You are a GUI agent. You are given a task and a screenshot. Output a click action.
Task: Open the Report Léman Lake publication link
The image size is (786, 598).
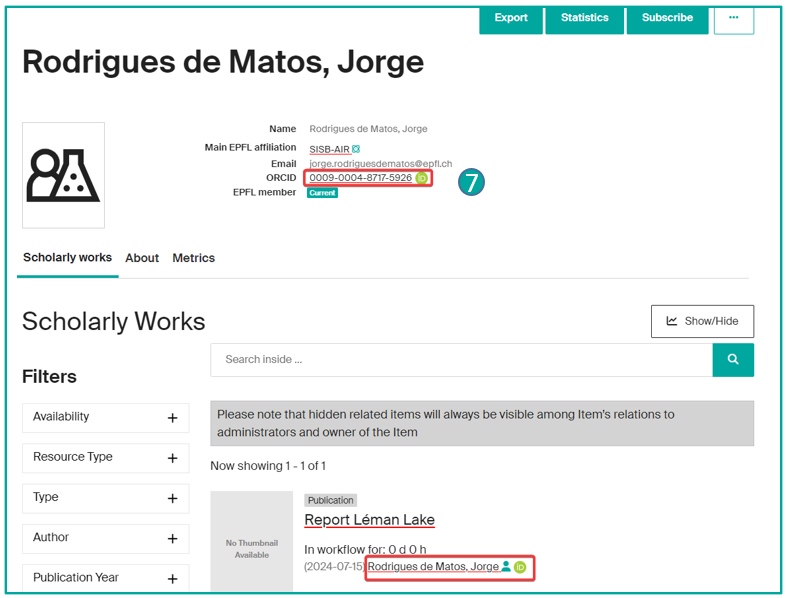coord(369,520)
